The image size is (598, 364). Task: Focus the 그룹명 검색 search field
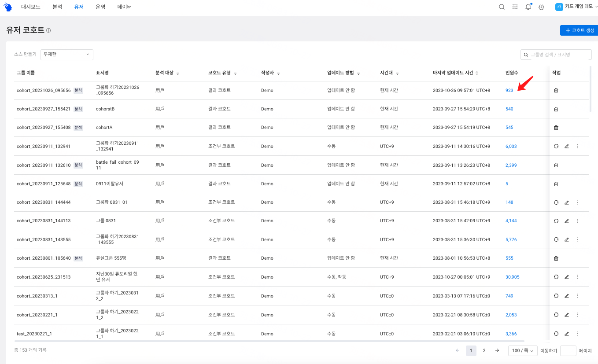pos(556,55)
